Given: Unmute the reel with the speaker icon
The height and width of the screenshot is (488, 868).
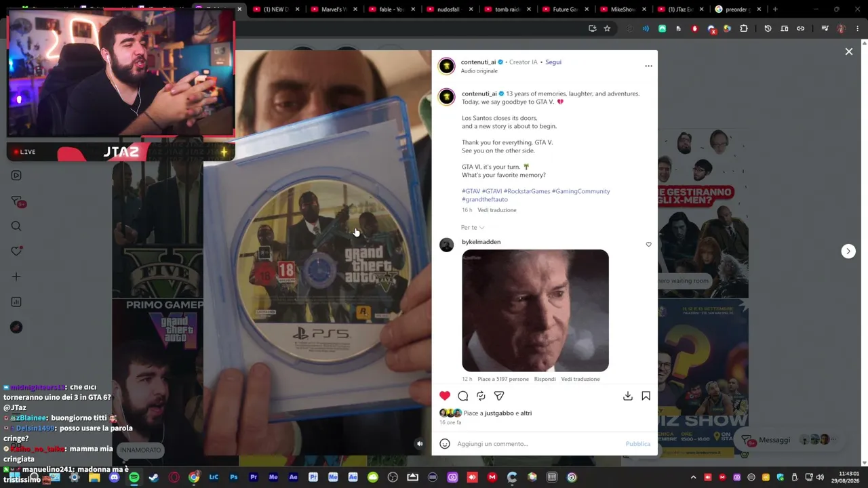Looking at the screenshot, I should [x=420, y=444].
